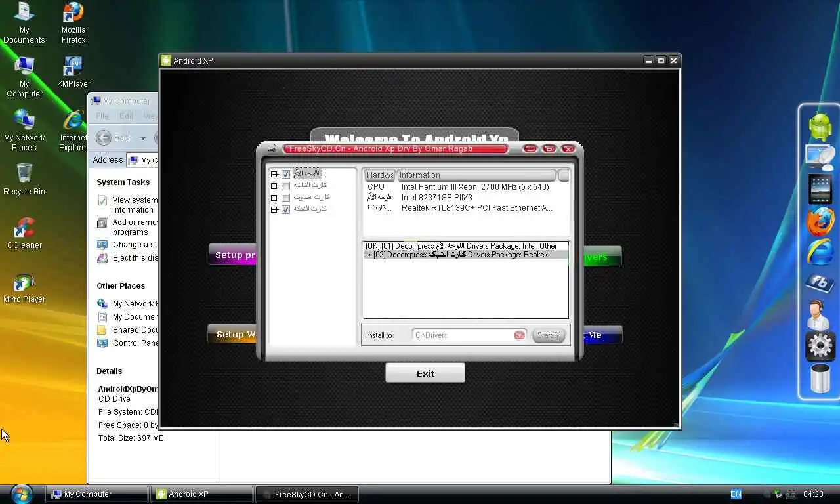Select the '[01] Decompress' Intel log line
This screenshot has height=504, width=840.
466,246
